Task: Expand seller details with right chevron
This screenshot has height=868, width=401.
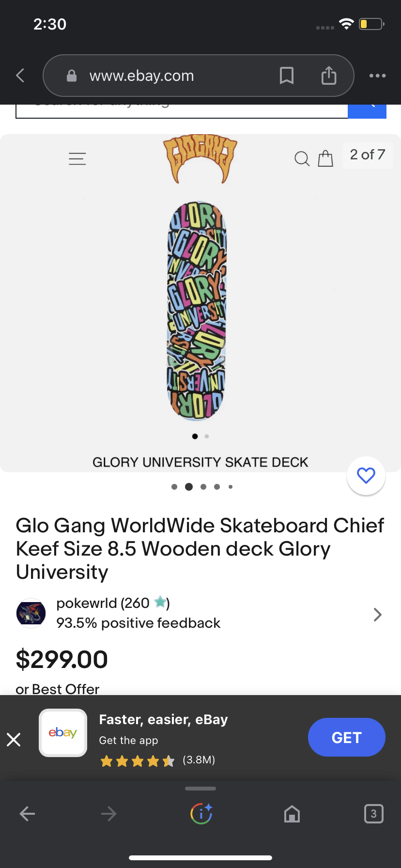Action: 378,615
